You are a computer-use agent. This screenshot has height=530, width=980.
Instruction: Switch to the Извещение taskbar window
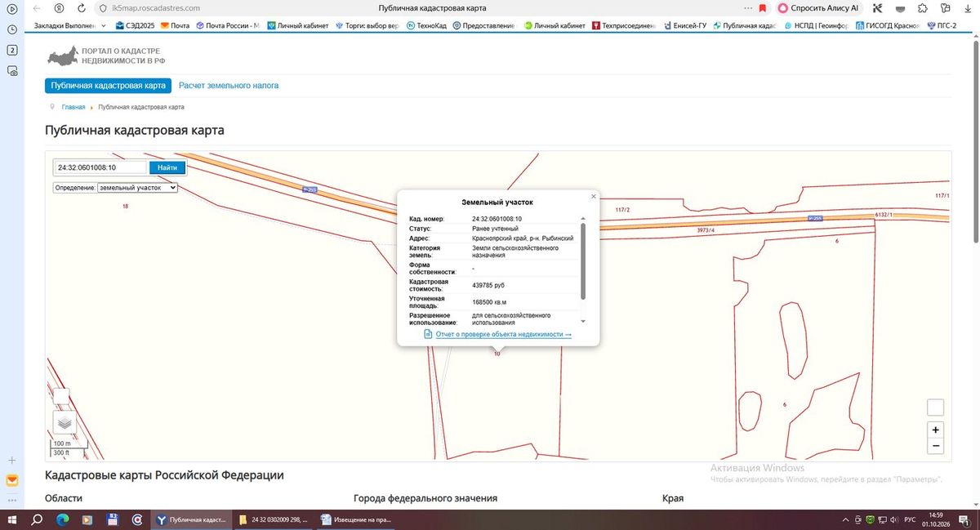click(355, 519)
